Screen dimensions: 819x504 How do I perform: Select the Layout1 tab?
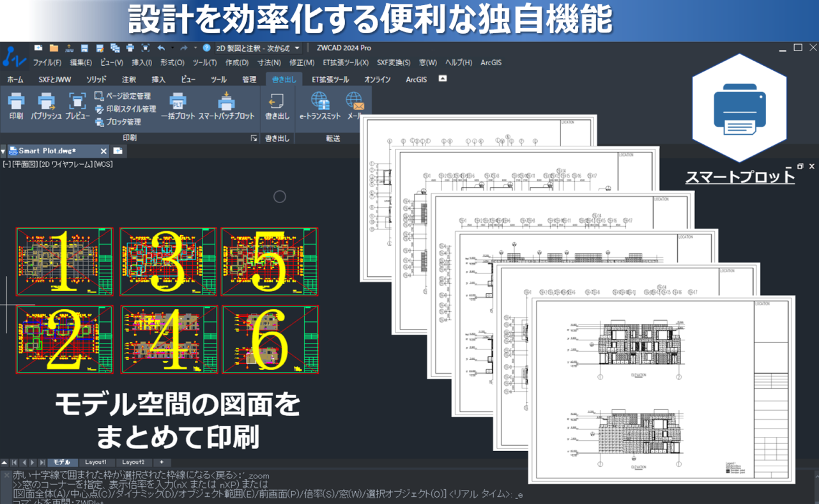point(96,462)
